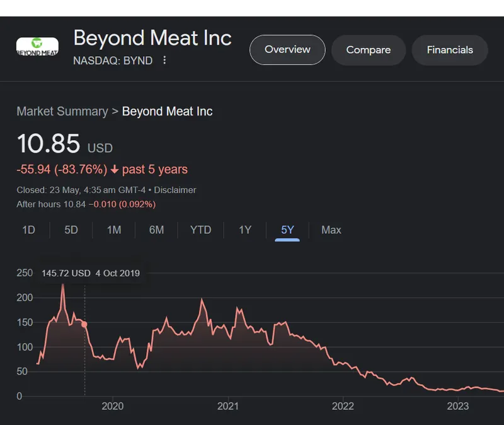The width and height of the screenshot is (504, 425).
Task: Click the 2021 label on the chart axis
Action: [x=227, y=406]
